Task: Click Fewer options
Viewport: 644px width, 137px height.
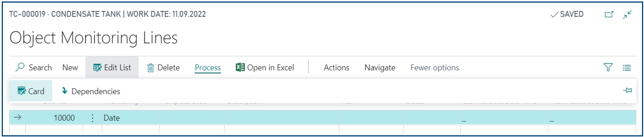Action: tap(435, 68)
